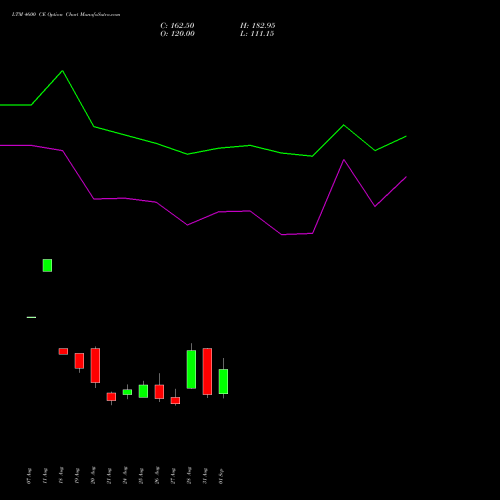Select the high value 'H: 182.95'
Screen dimensions: 500x500
258,26
